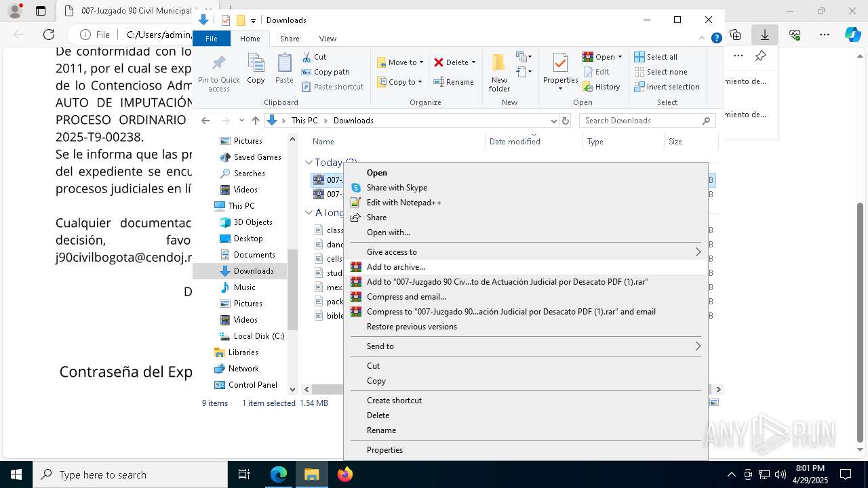868x488 pixels.
Task: Select Open with... in context menu
Action: tap(526, 232)
